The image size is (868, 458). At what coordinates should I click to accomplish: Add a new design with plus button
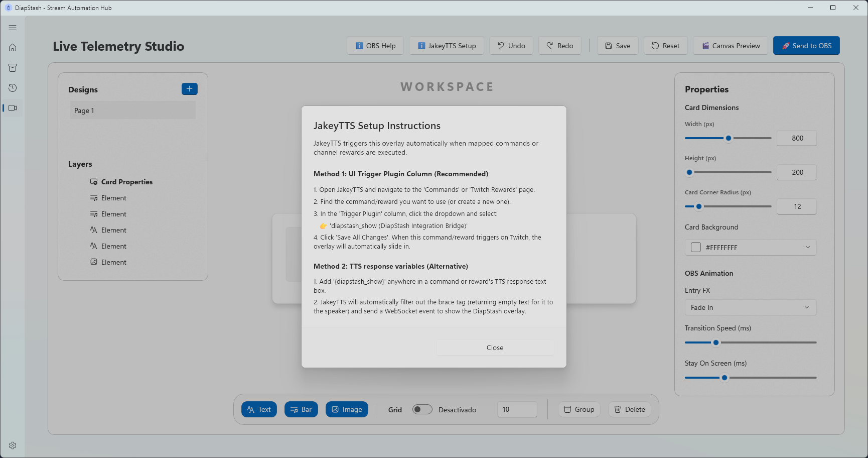coord(189,89)
